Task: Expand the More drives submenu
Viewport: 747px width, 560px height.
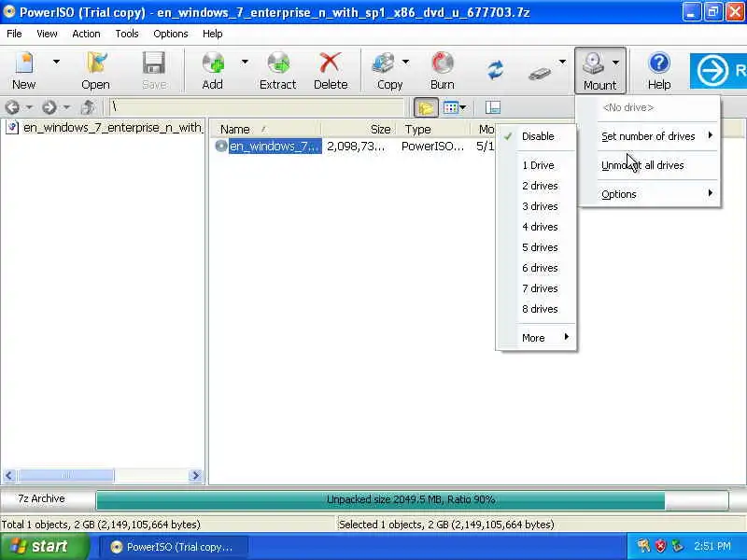Action: (x=536, y=338)
